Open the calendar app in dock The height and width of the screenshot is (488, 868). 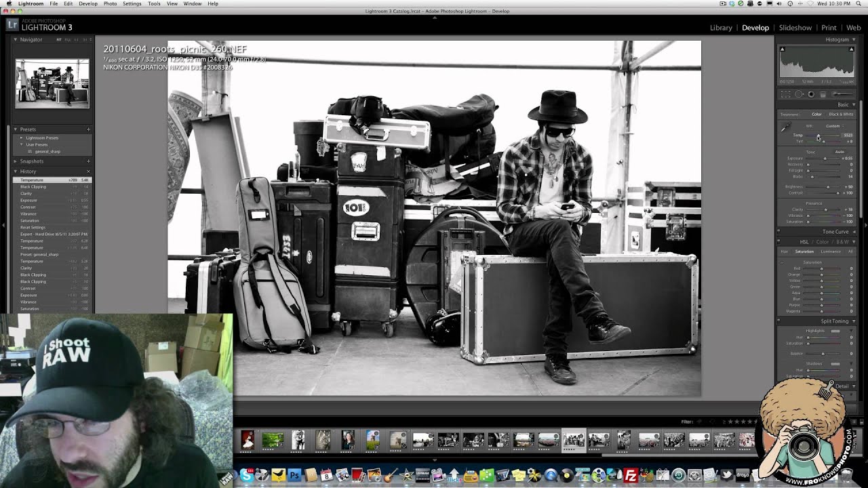[326, 476]
